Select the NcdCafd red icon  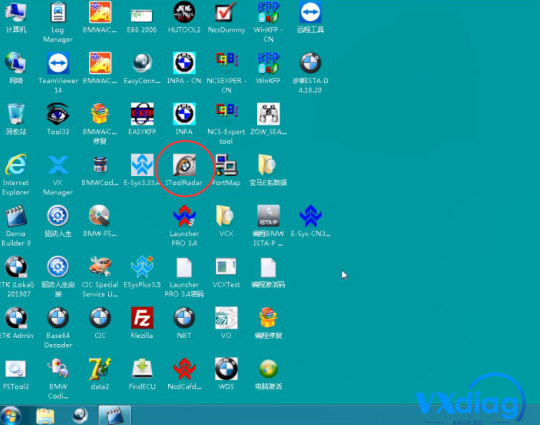click(184, 369)
